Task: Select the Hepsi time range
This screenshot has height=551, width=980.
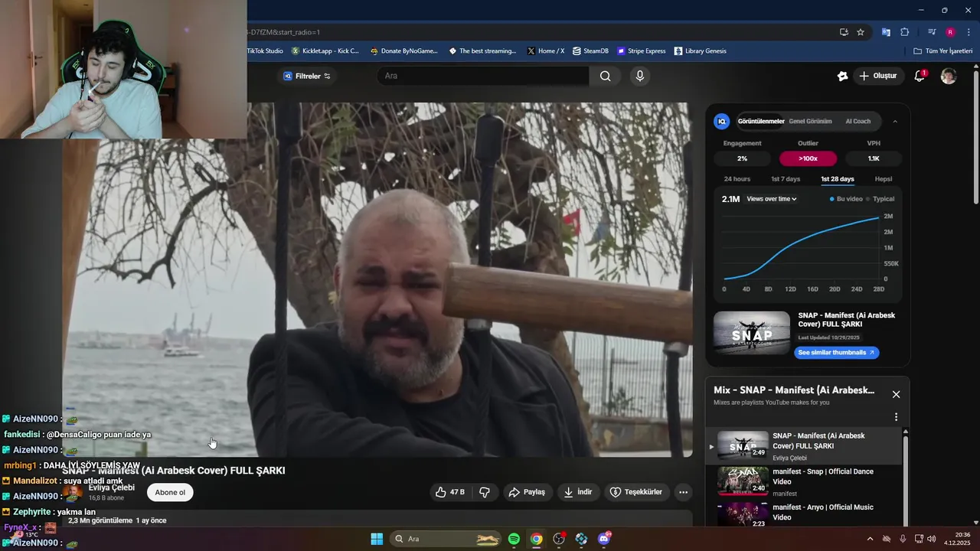Action: (884, 179)
